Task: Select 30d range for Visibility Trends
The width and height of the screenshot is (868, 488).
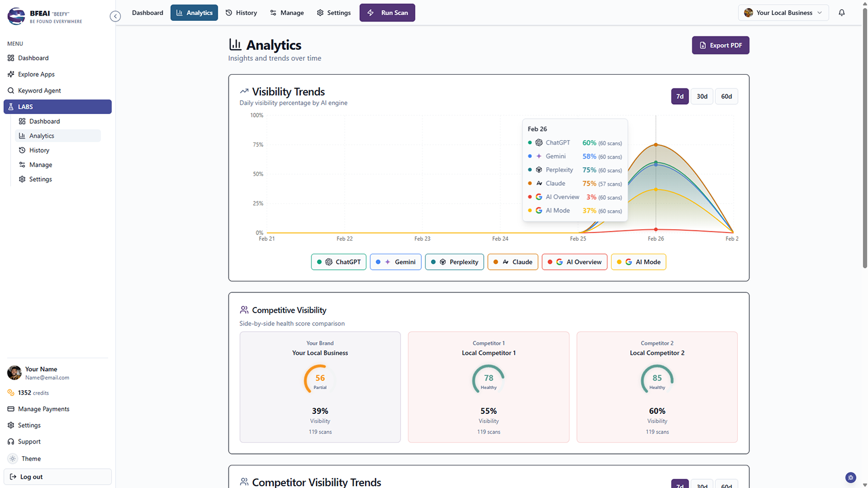Action: pos(702,96)
